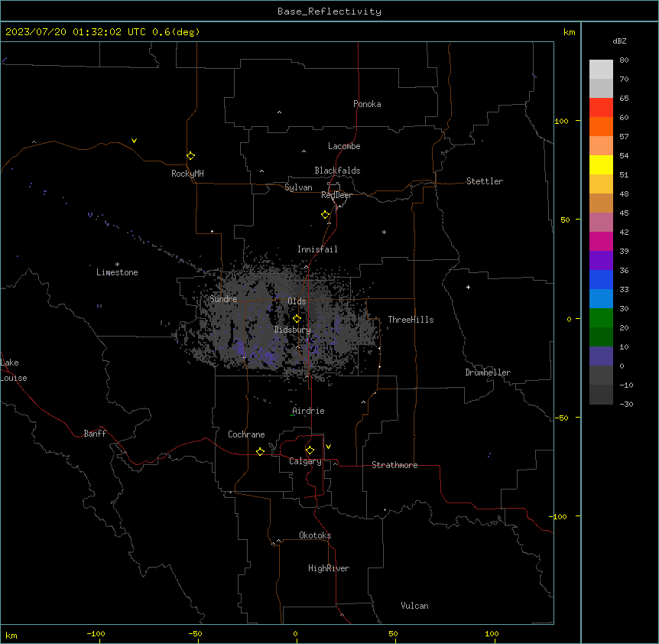Click the Banff town label
This screenshot has width=659, height=644.
pos(95,434)
